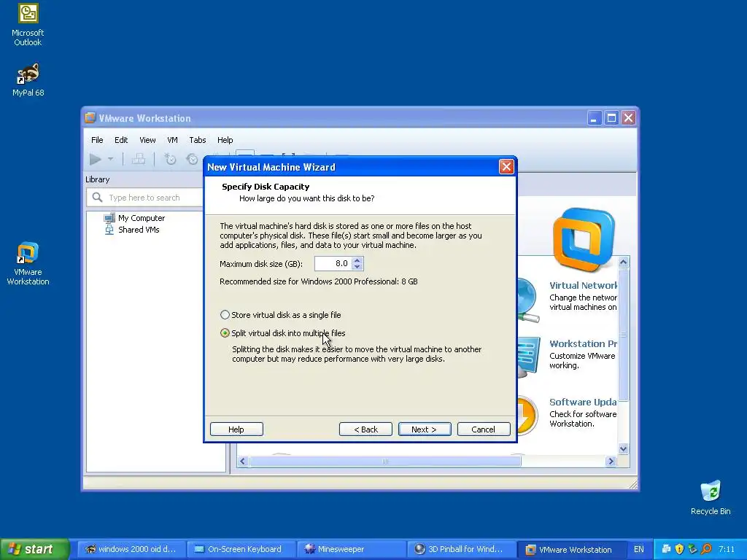Click the large VMware logo on Home tab

(584, 239)
